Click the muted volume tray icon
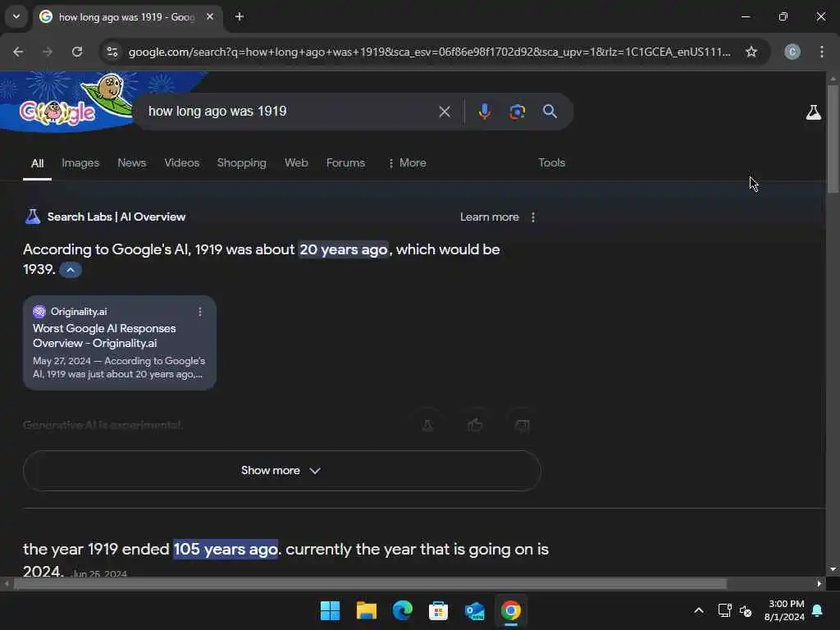 745,610
